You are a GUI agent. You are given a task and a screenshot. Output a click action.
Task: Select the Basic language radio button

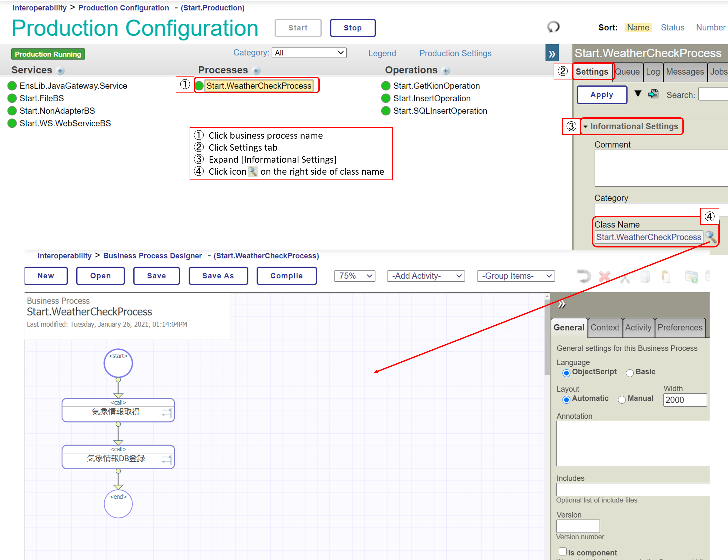629,373
